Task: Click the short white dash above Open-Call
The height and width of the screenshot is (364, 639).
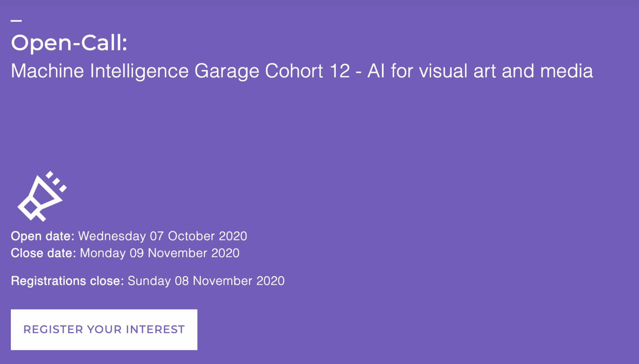Action: click(x=16, y=21)
